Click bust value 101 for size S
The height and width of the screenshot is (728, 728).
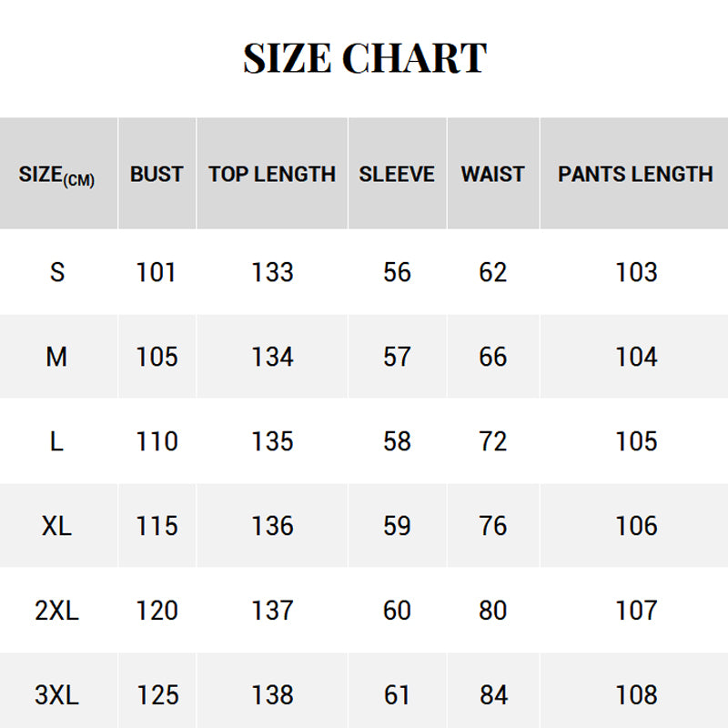[x=157, y=272]
